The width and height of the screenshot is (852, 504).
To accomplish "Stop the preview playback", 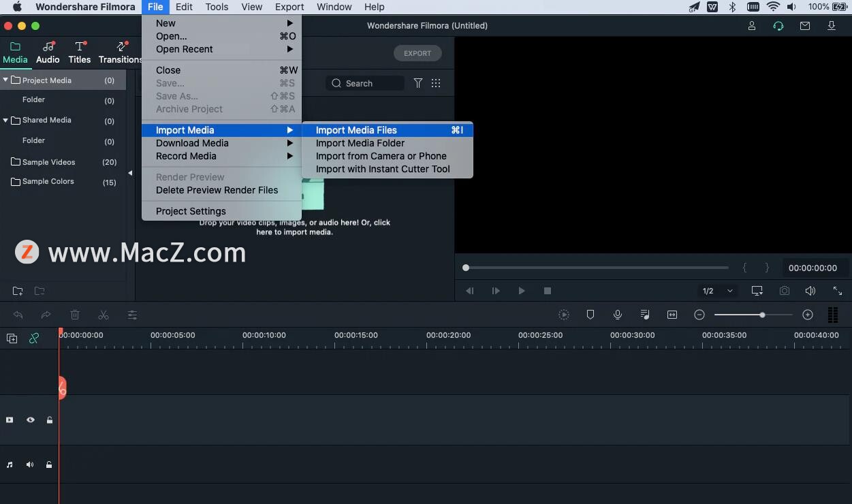I will coord(547,291).
